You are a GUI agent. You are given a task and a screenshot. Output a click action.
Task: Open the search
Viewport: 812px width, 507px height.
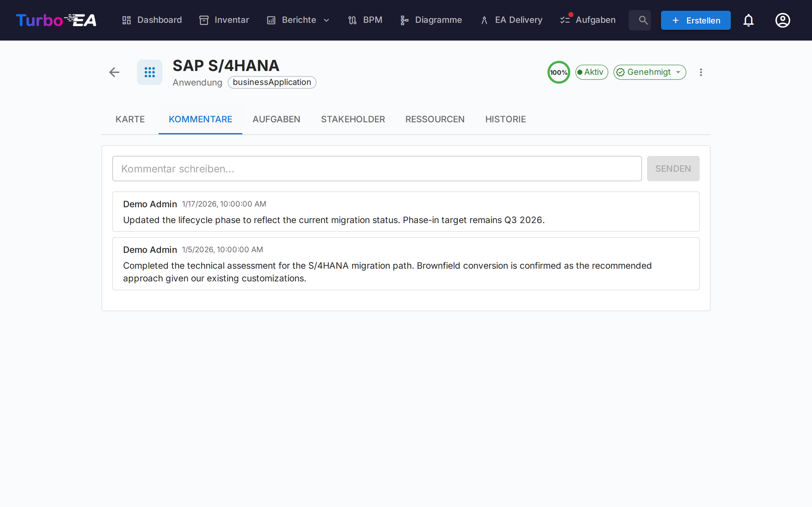coord(639,20)
